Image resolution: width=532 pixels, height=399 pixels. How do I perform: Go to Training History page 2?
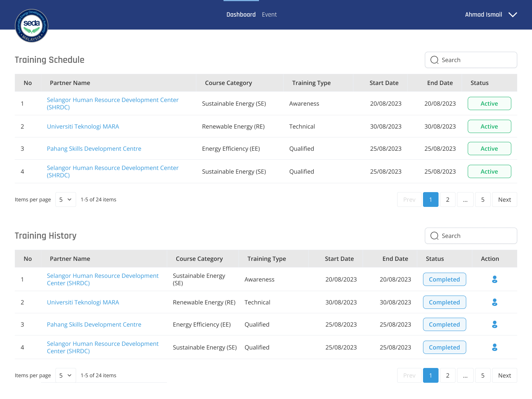click(x=448, y=375)
